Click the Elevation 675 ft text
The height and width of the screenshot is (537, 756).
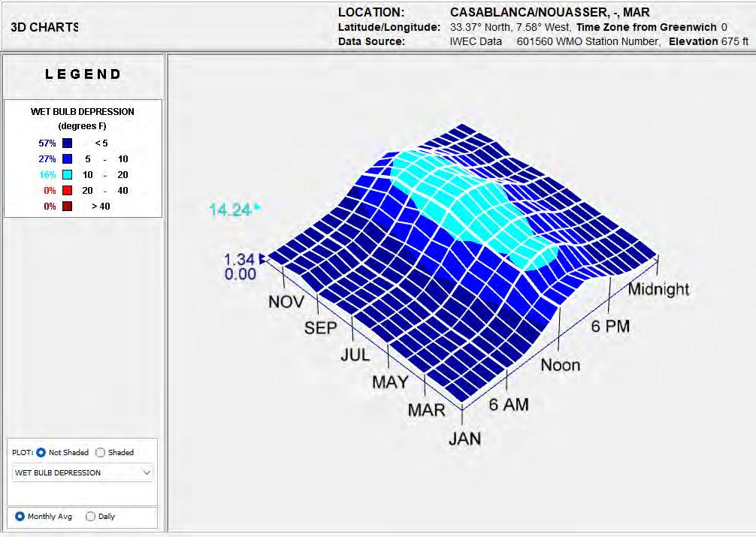[x=708, y=41]
